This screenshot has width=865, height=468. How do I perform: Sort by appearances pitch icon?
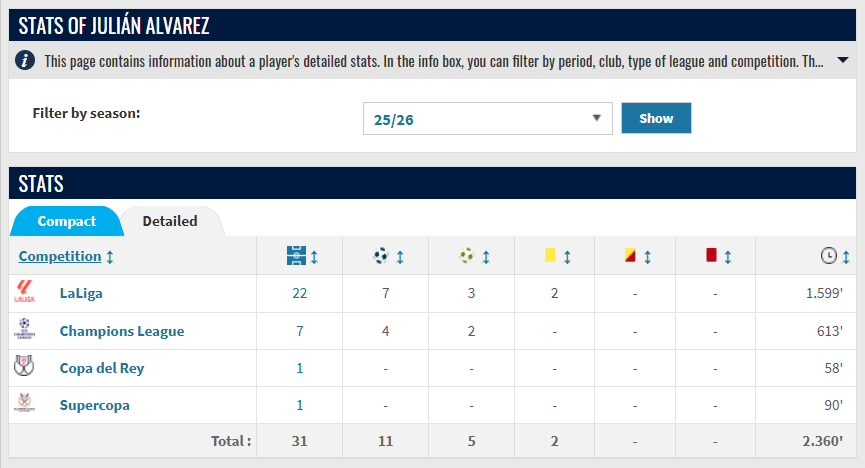click(x=296, y=256)
